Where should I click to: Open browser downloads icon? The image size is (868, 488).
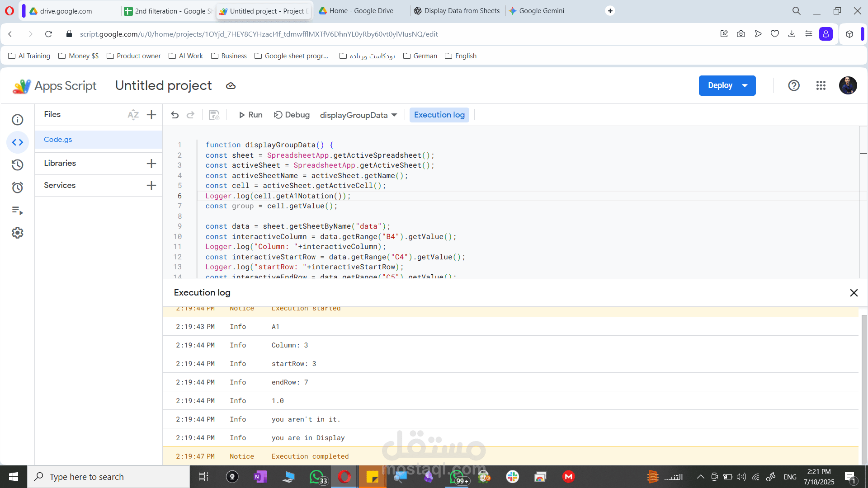coord(792,34)
